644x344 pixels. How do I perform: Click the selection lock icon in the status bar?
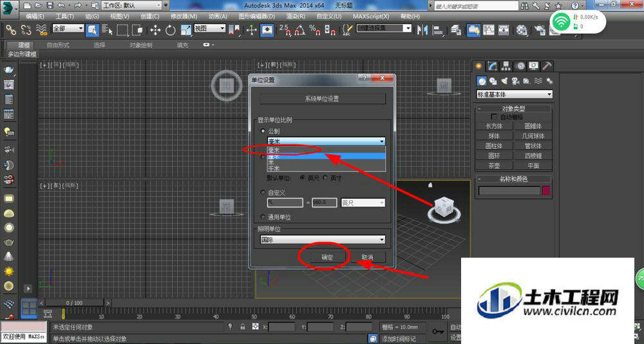(x=243, y=327)
